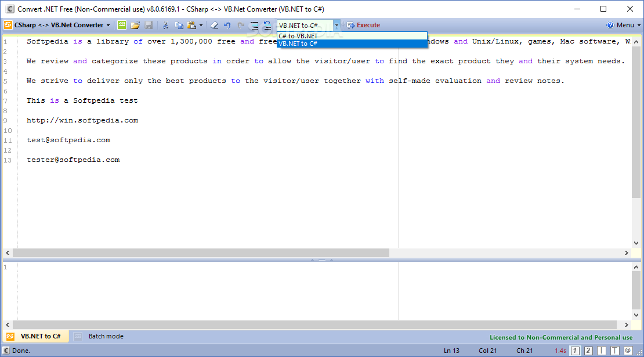This screenshot has width=644, height=357.
Task: Click the bottom pane horizontal scrollbar thumb
Action: [314, 324]
